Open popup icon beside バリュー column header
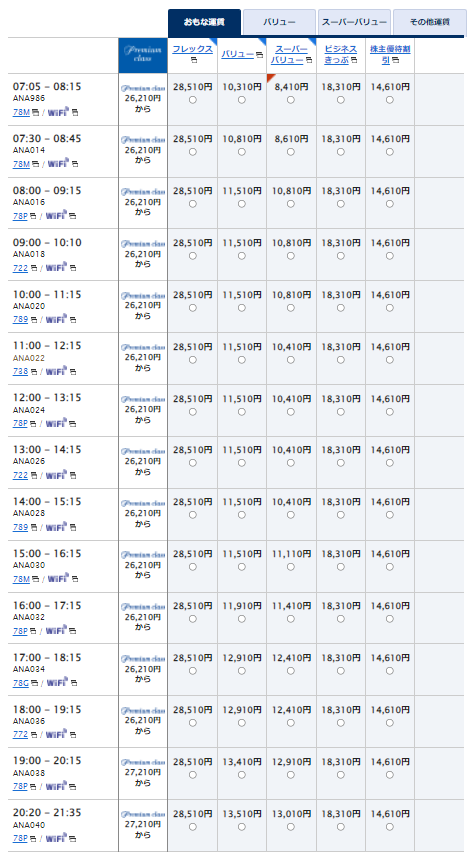Image resolution: width=472 pixels, height=853 pixels. pyautogui.click(x=259, y=55)
